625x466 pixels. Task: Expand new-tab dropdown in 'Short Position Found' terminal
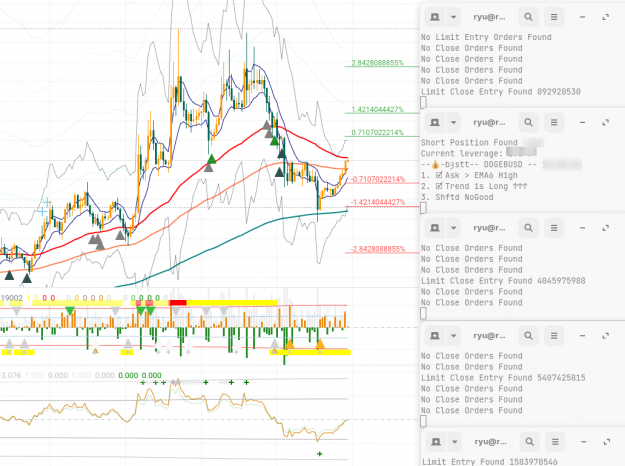(453, 122)
